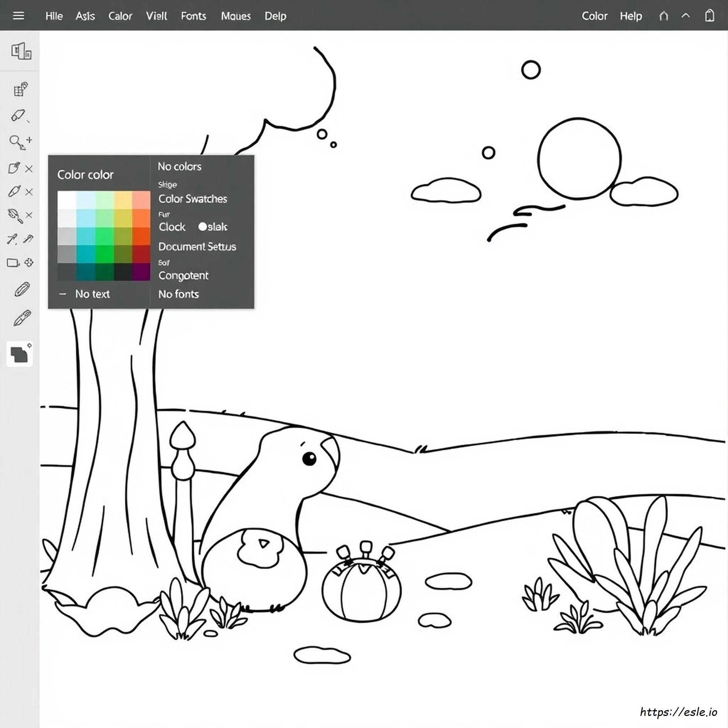This screenshot has height=728, width=728.
Task: Open the Fonts menu
Action: tap(193, 16)
